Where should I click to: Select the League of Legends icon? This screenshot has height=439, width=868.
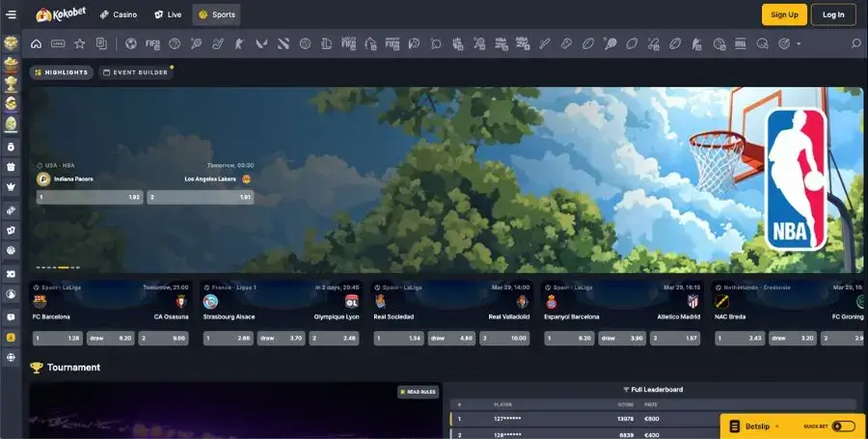[327, 43]
